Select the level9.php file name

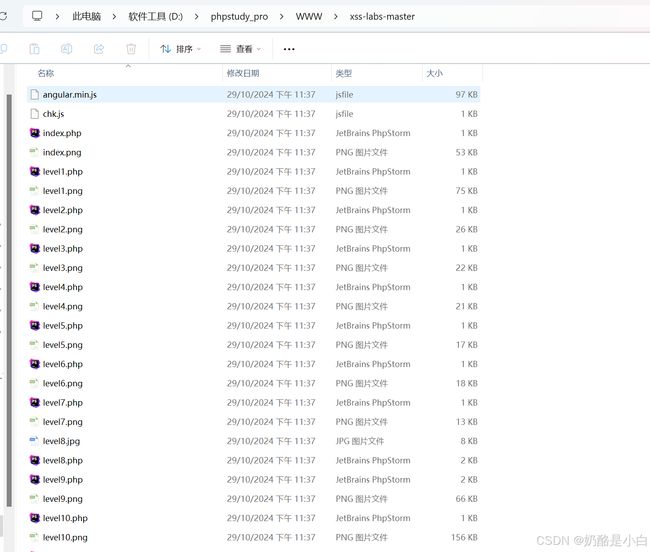click(63, 480)
